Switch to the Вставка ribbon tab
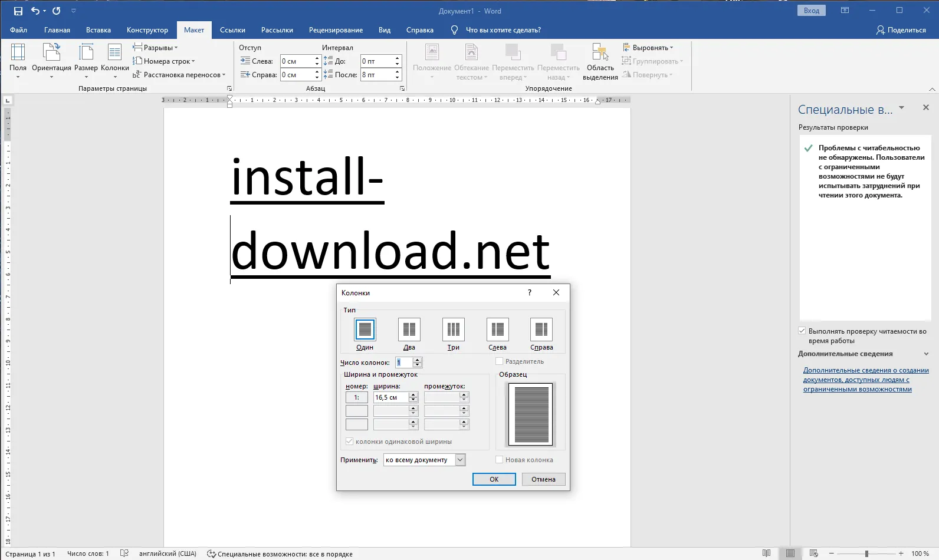 pyautogui.click(x=98, y=30)
